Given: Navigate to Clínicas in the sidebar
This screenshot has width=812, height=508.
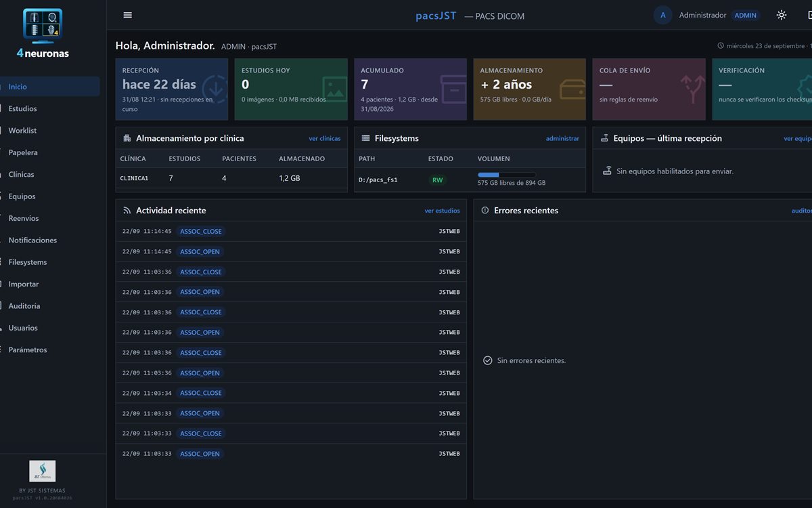Looking at the screenshot, I should point(50,174).
